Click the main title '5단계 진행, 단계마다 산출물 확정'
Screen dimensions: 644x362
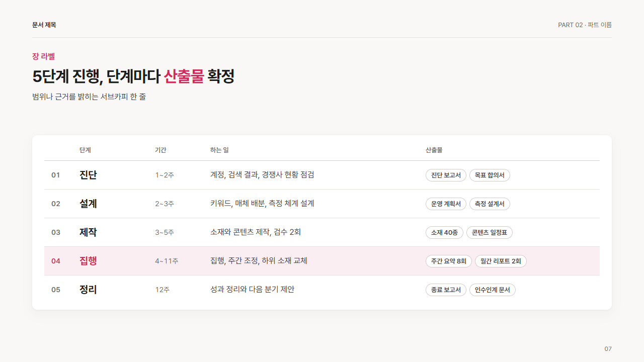(x=133, y=76)
